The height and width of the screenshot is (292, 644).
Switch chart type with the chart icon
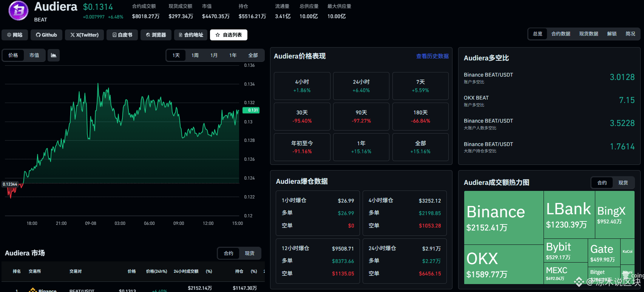[x=54, y=55]
